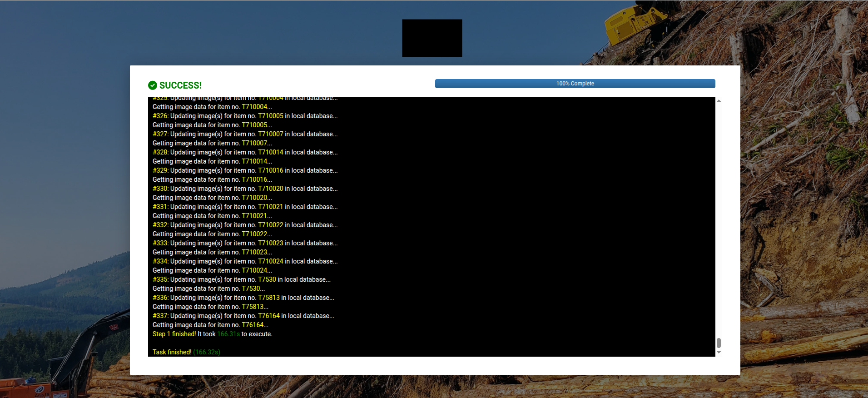Select log line #328 for item T710014
This screenshot has width=868, height=398.
(x=245, y=152)
